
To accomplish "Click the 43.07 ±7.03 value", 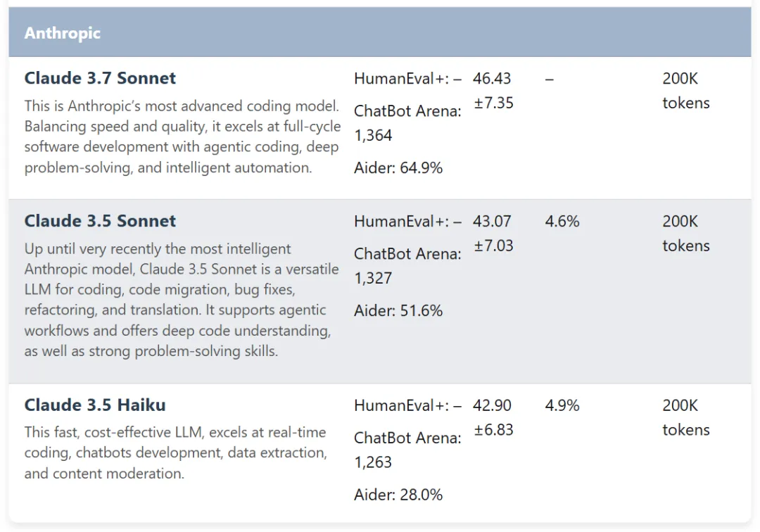I will coord(493,234).
